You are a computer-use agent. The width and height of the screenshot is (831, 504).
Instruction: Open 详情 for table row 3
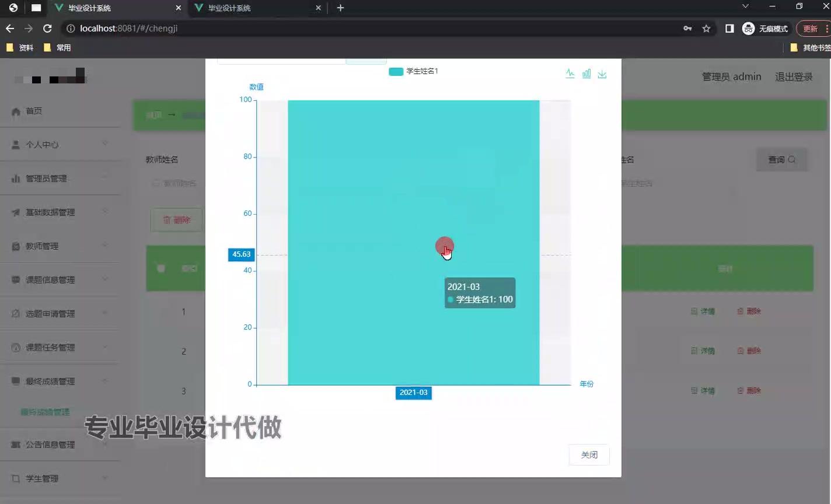click(703, 391)
